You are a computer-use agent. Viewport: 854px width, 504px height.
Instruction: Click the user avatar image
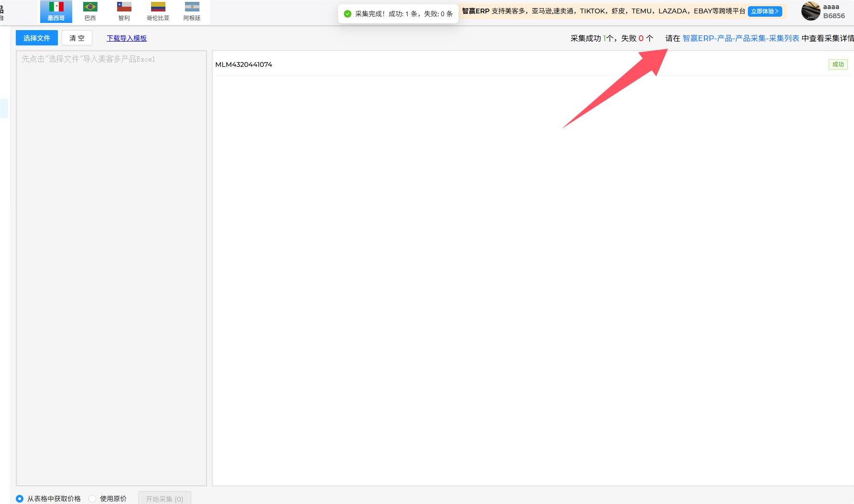811,11
